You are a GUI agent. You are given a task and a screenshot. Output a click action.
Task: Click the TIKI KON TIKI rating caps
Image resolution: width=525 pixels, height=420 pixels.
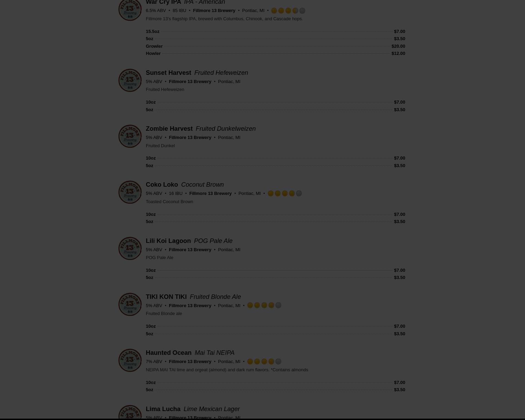coord(264,305)
